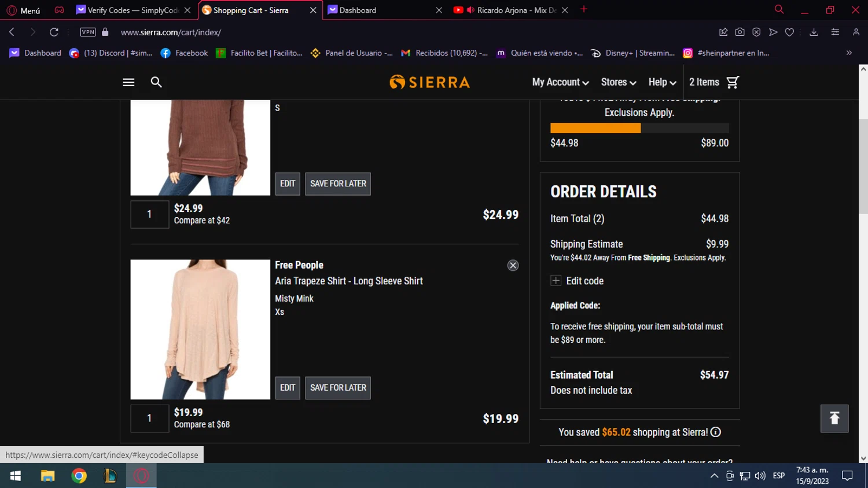
Task: Close the Shopping Cart - Sierra tab
Action: (x=313, y=10)
